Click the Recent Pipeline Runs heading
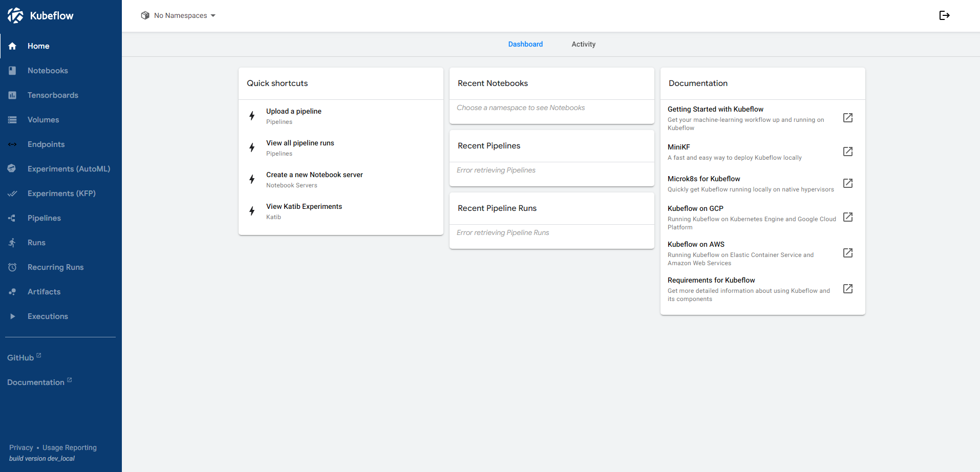This screenshot has height=472, width=980. pyautogui.click(x=497, y=208)
